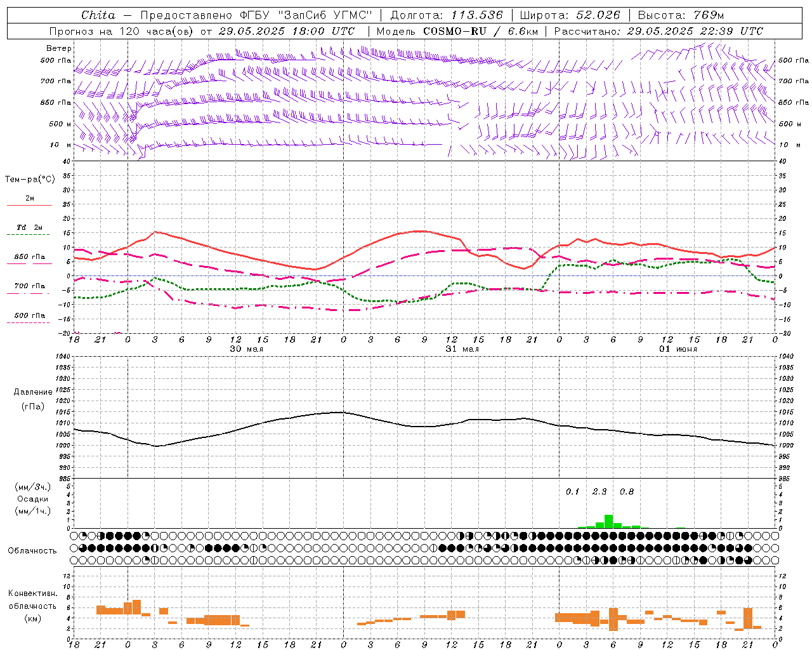Click the "Конвективн. облачность (км)" label

[x=32, y=606]
